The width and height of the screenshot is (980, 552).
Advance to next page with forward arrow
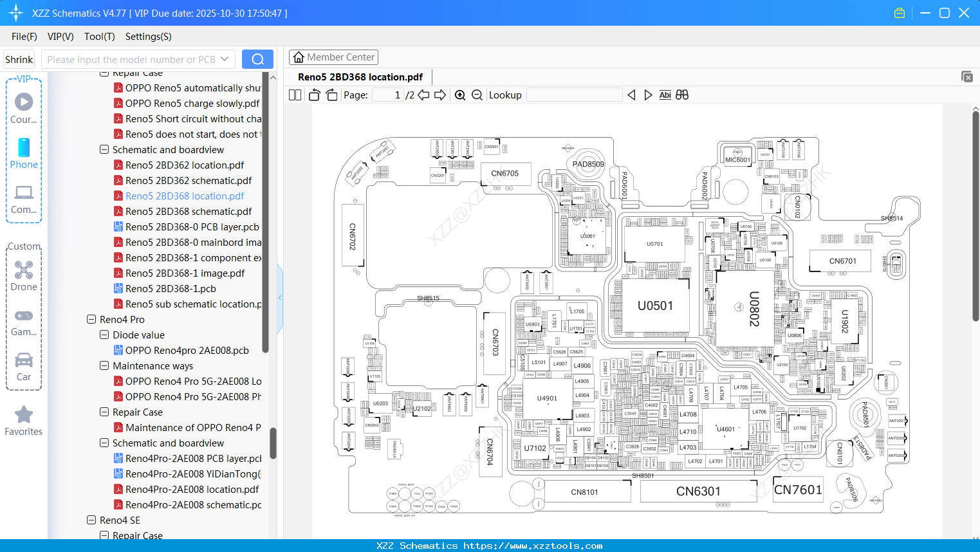tap(439, 95)
